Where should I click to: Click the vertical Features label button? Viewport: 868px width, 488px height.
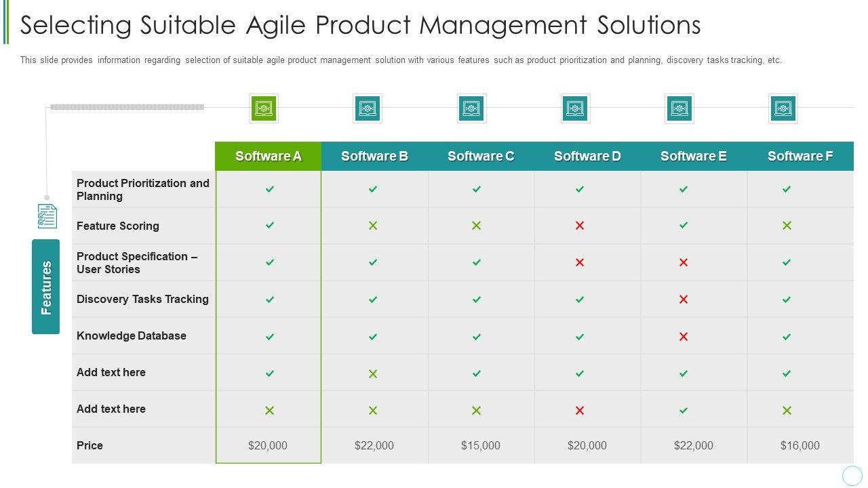coord(45,287)
